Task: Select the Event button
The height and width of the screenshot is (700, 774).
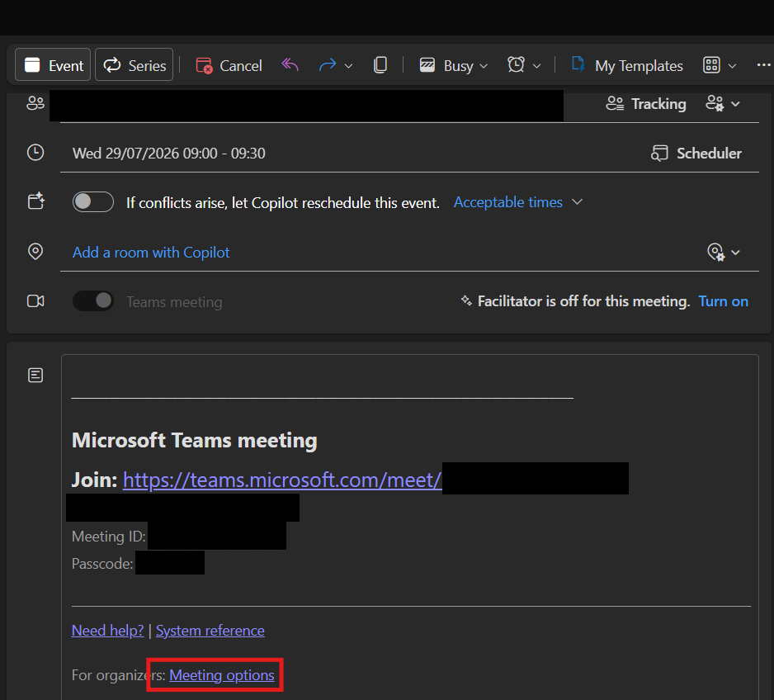Action: (x=53, y=65)
